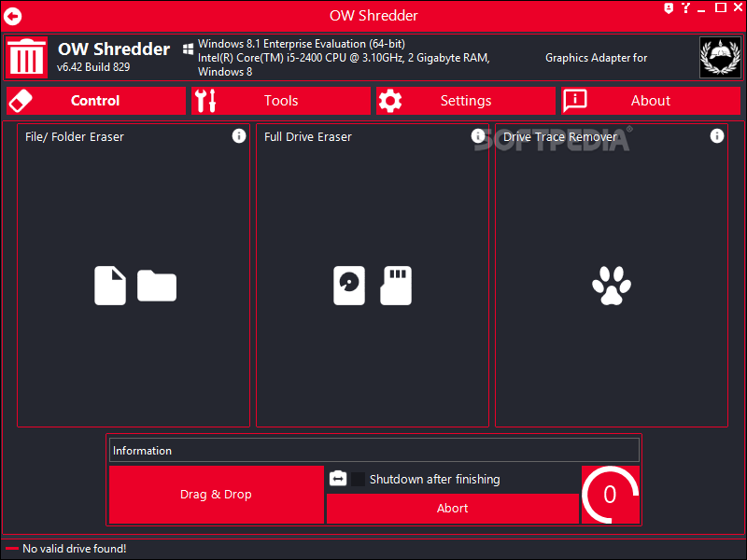Click the Abort button
The height and width of the screenshot is (560, 747).
453,508
